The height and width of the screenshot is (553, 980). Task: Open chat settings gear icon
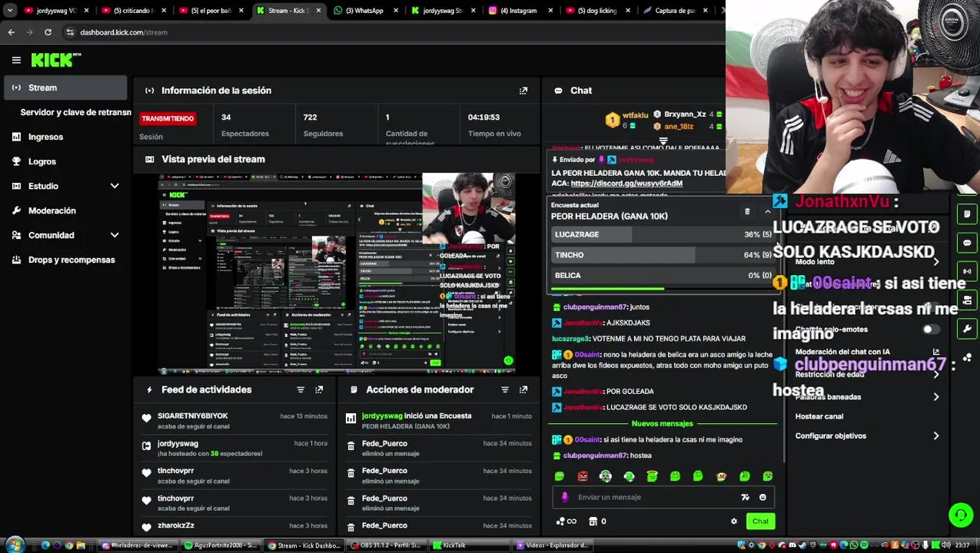pos(734,522)
